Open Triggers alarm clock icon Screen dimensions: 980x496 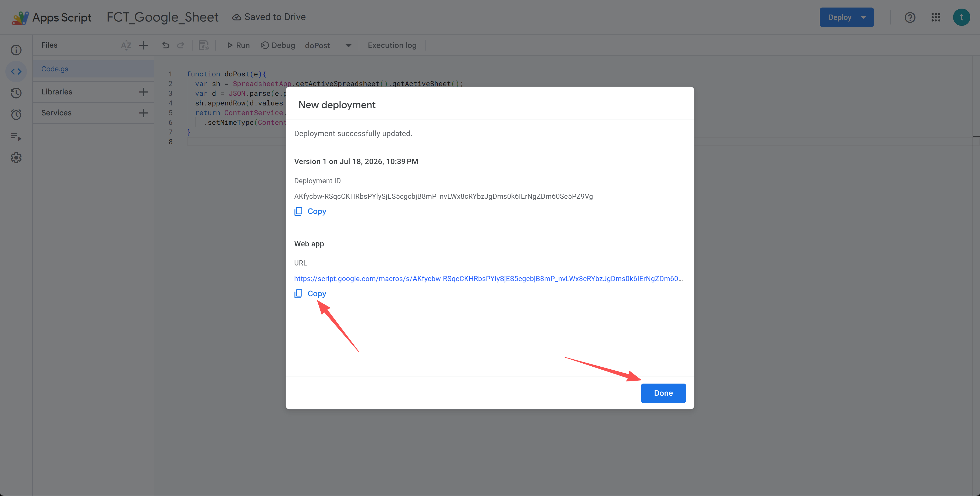[16, 115]
